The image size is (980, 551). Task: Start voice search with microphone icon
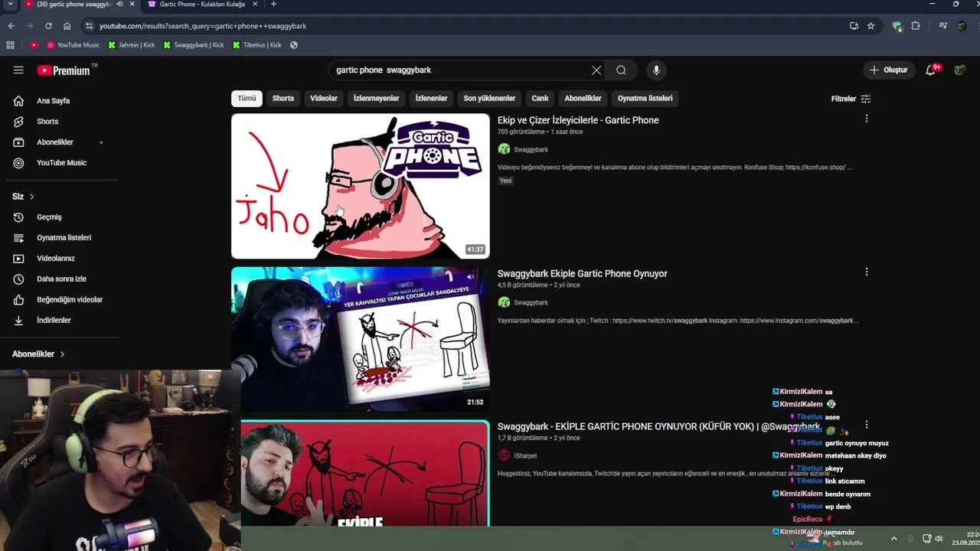[x=656, y=70]
